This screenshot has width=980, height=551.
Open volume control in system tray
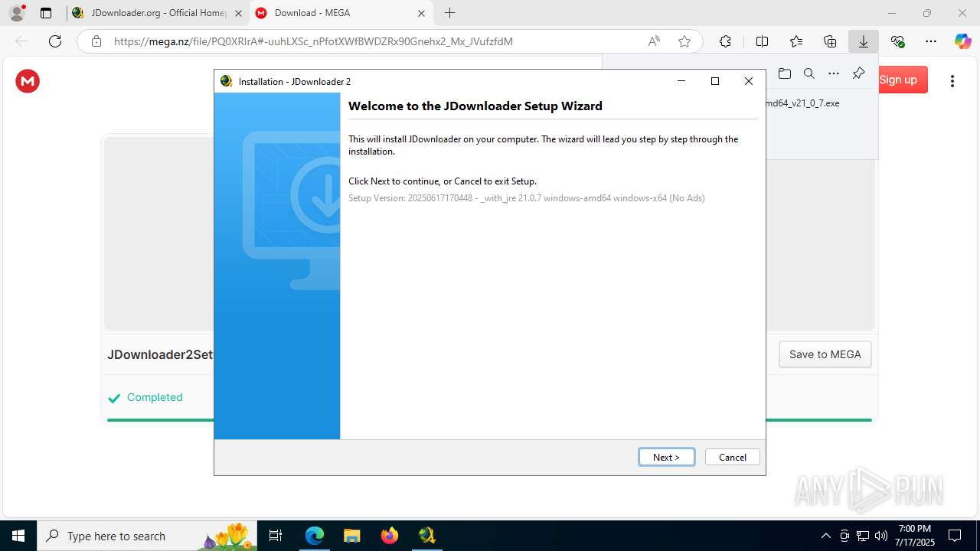[x=881, y=536]
